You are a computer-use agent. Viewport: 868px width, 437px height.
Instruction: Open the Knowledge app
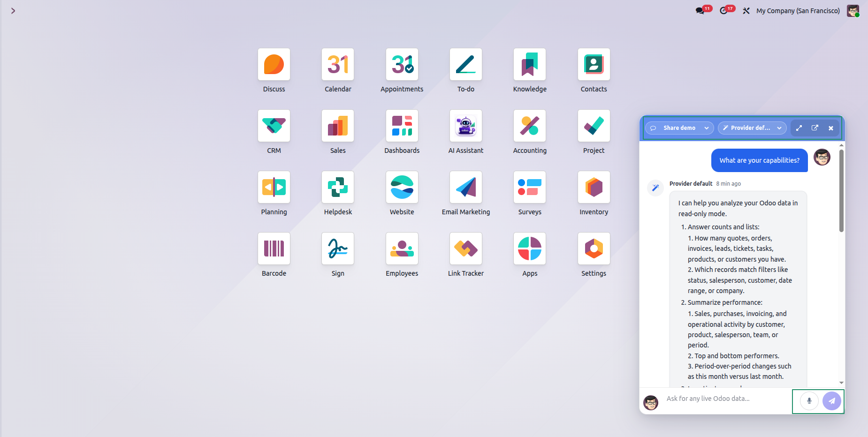530,64
